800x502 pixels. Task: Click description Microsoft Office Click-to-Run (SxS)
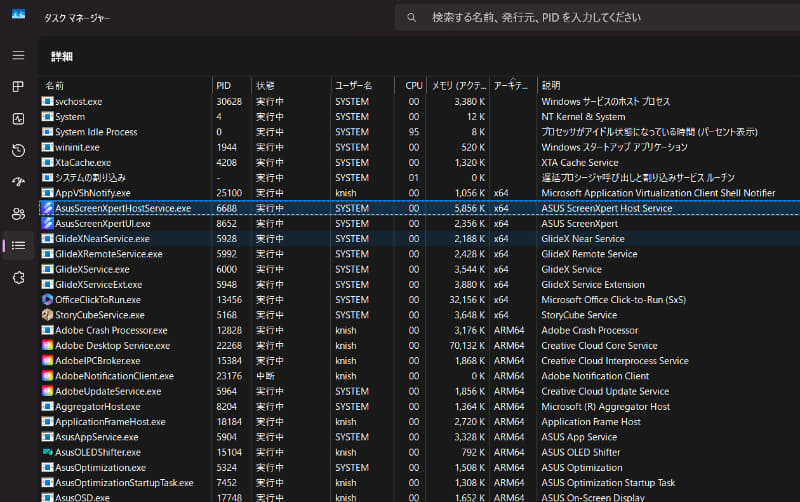point(613,299)
